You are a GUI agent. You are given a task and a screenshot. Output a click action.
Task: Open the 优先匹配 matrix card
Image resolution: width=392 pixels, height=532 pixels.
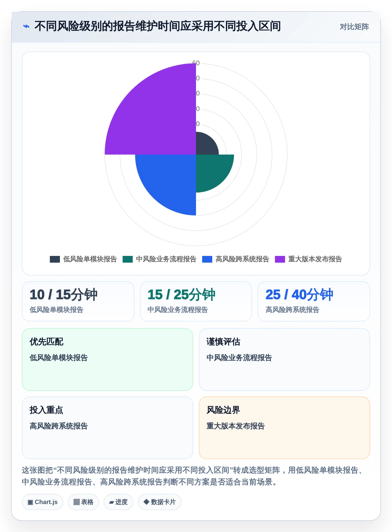coord(108,360)
